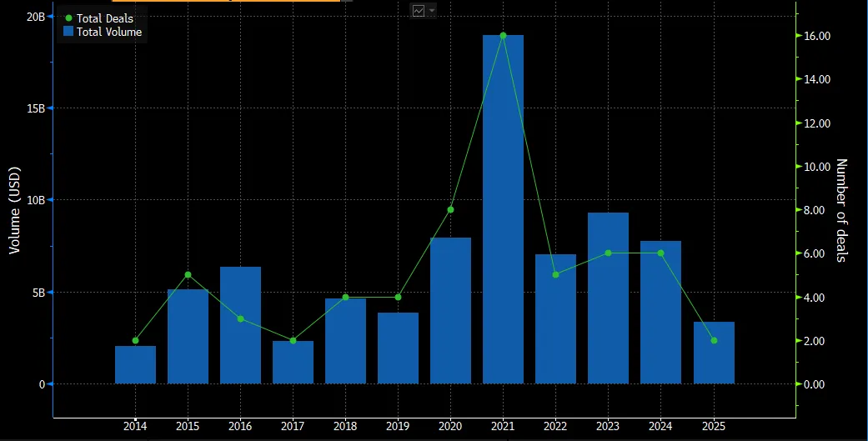868x441 pixels.
Task: Click the 2022 Total Volume bar
Action: [x=556, y=318]
